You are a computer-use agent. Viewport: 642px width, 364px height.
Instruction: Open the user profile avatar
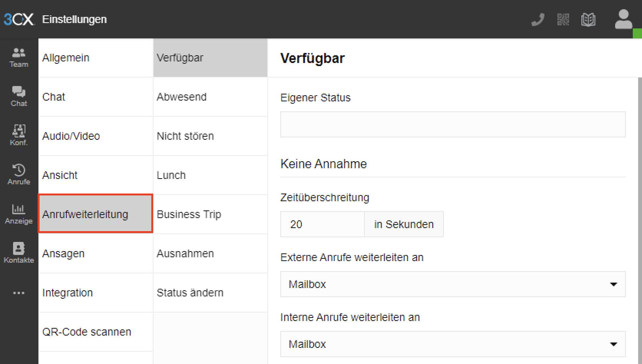click(623, 19)
